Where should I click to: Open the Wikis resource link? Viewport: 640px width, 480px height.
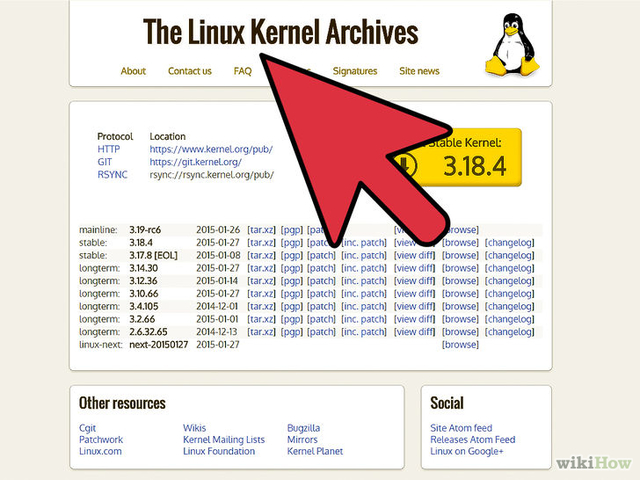pos(194,428)
